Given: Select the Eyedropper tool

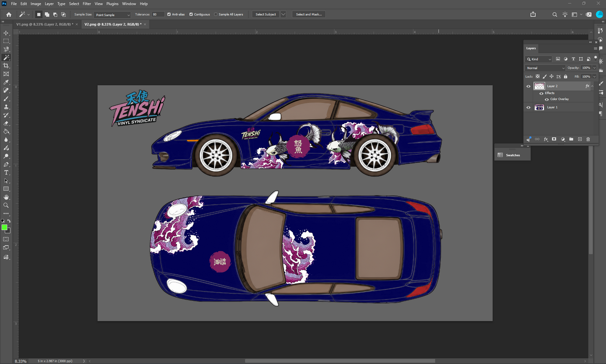Looking at the screenshot, I should pos(6,82).
